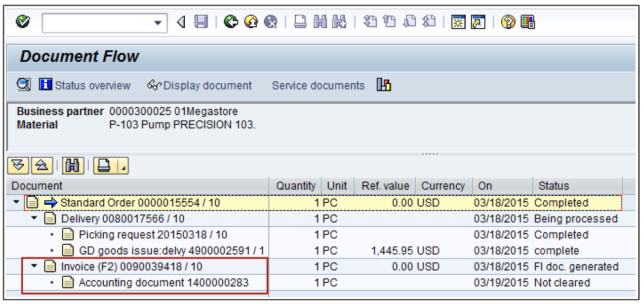
Task: Click into the transaction command input field
Action: (x=97, y=23)
